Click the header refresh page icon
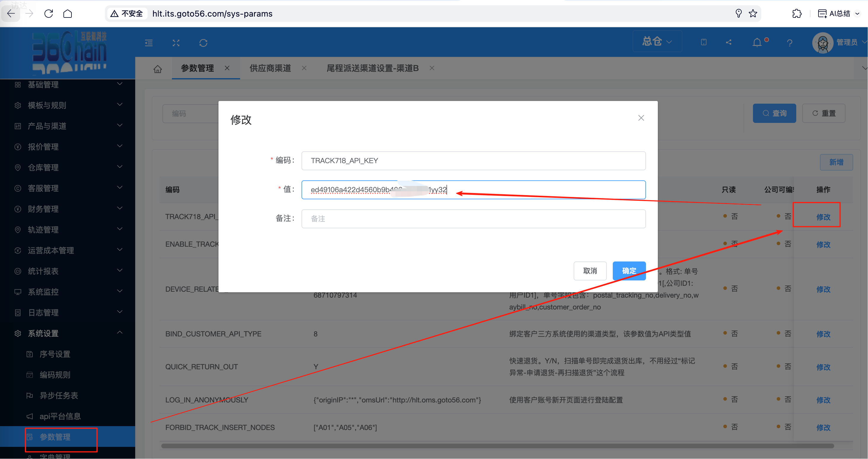Image resolution: width=868 pixels, height=459 pixels. point(203,43)
